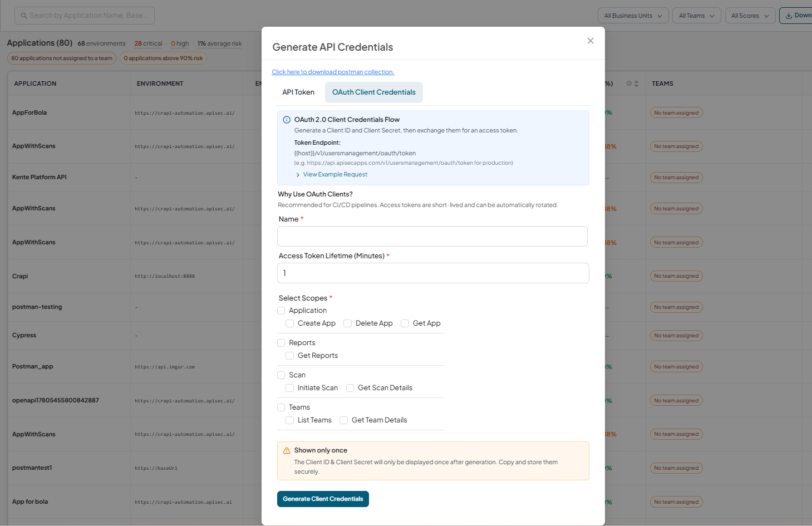Open the download postman collection link

[333, 72]
